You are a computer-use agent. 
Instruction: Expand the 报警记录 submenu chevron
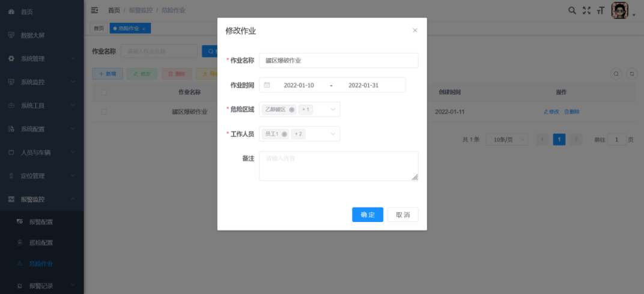73,286
